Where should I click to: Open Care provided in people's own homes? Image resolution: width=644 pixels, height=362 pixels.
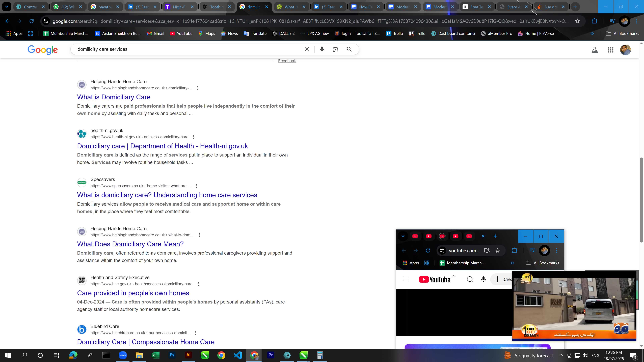pyautogui.click(x=133, y=293)
